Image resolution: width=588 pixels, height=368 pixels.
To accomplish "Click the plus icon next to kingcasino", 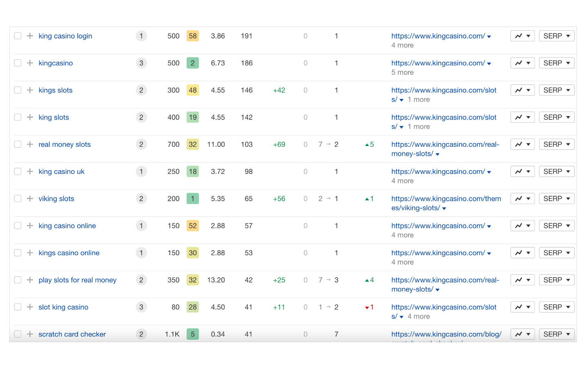I will 30,63.
